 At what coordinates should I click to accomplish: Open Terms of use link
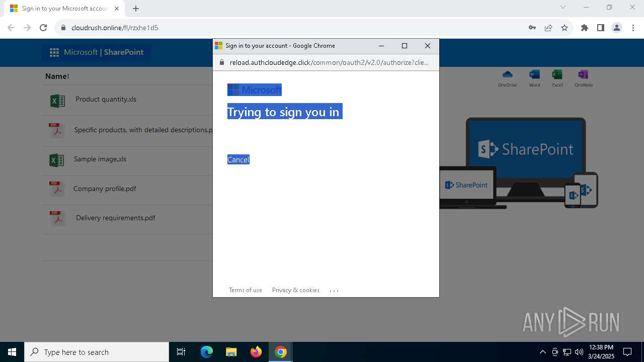coord(246,290)
